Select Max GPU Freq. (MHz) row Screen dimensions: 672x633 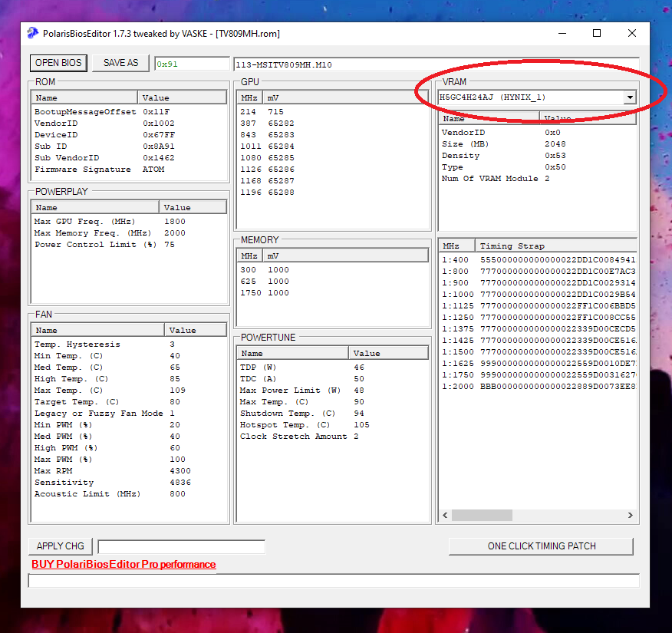tap(129, 222)
